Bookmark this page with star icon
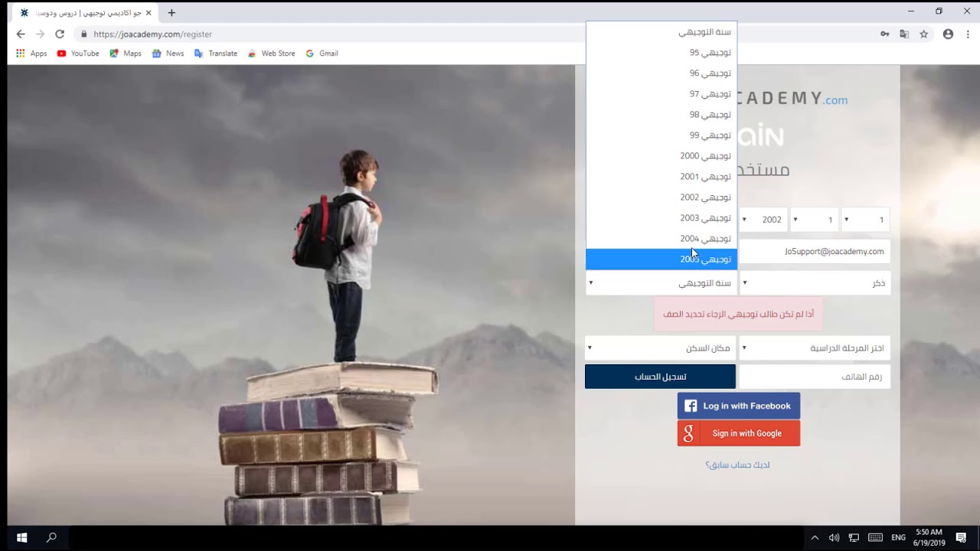This screenshot has height=551, width=980. [924, 34]
